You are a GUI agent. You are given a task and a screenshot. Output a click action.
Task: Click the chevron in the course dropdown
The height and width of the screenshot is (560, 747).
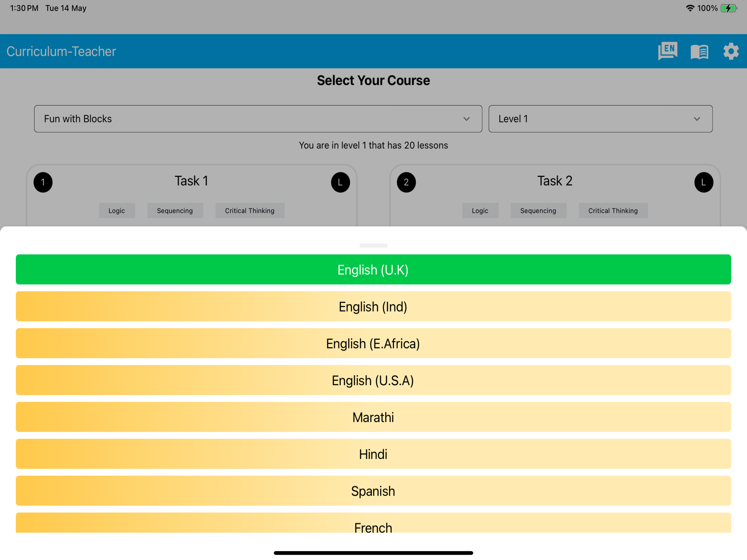(x=466, y=119)
